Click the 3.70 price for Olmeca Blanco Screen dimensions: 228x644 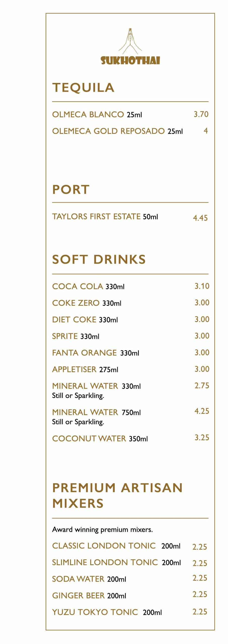click(201, 114)
